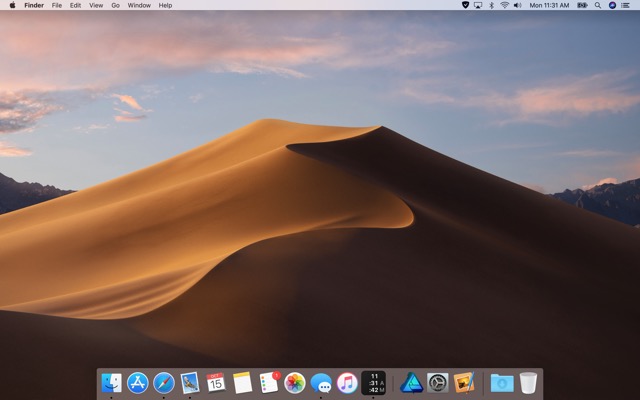Screen dimensions: 640x400
Task: Open the File menu
Action: (57, 5)
